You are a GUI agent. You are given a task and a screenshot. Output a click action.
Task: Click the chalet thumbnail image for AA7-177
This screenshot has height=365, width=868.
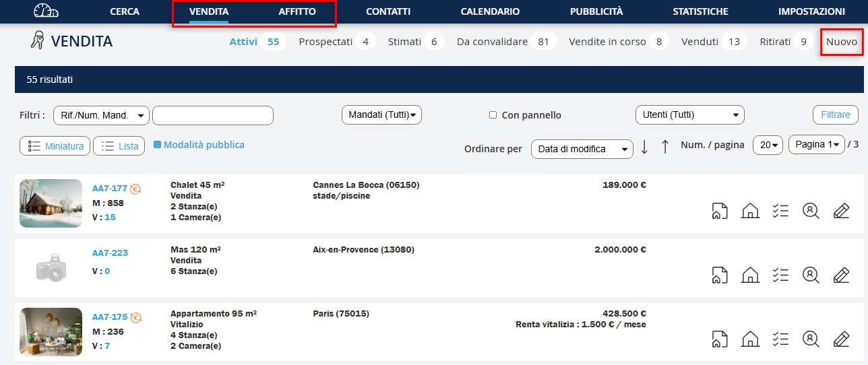tap(51, 203)
